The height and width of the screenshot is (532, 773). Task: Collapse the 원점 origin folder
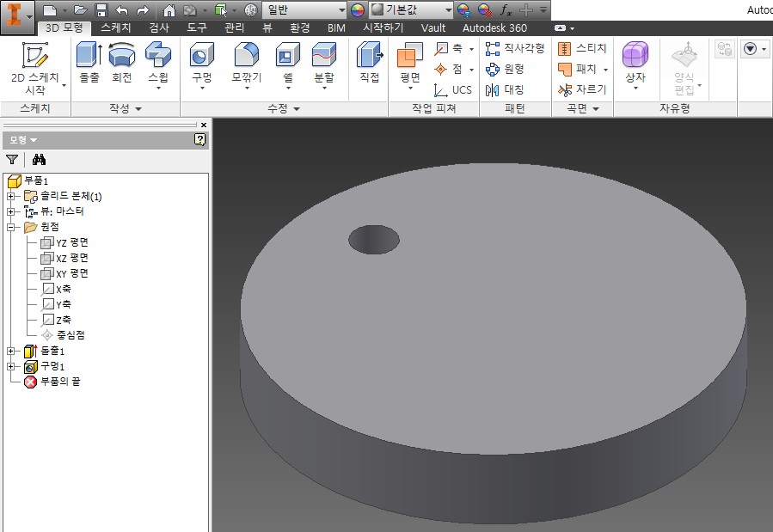(x=11, y=227)
